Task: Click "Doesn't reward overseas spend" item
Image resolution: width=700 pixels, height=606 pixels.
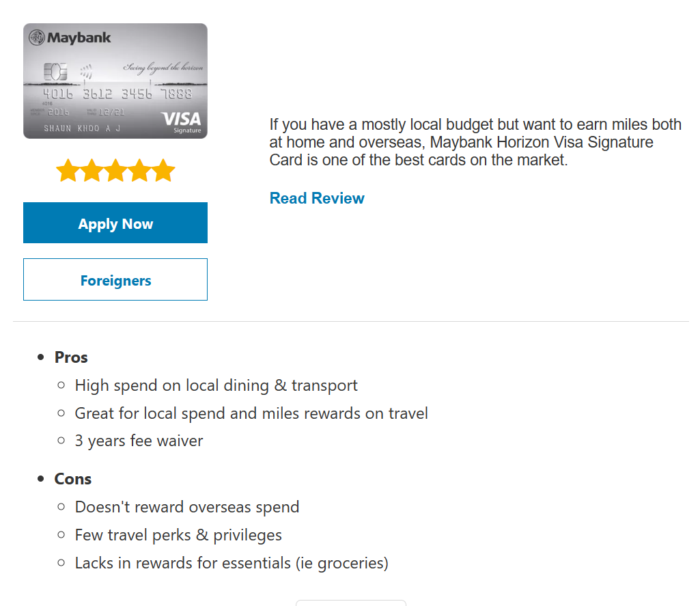Action: coord(186,507)
